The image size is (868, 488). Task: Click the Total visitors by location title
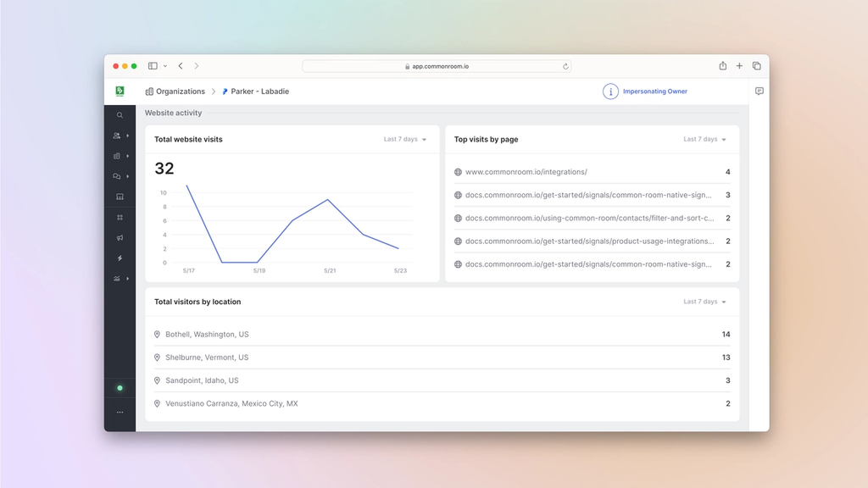click(198, 302)
